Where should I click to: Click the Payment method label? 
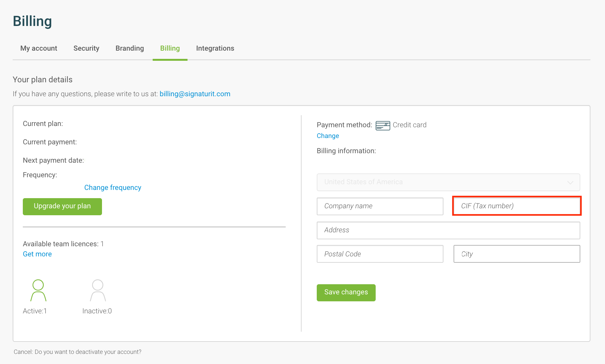click(x=344, y=125)
